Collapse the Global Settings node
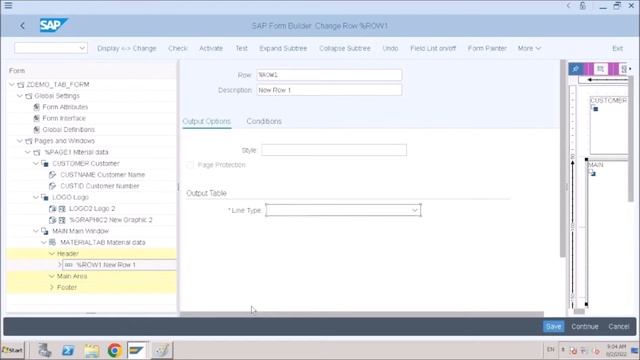The height and width of the screenshot is (360, 640). [x=20, y=96]
